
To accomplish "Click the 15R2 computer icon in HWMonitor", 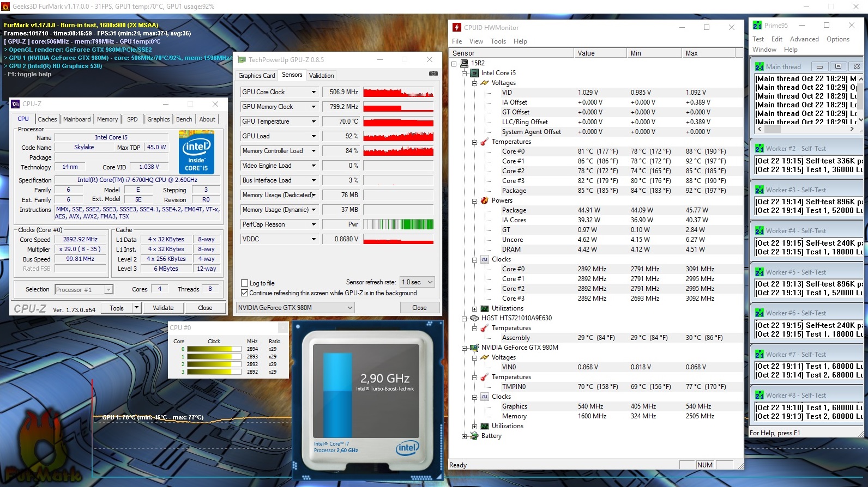I will (464, 63).
